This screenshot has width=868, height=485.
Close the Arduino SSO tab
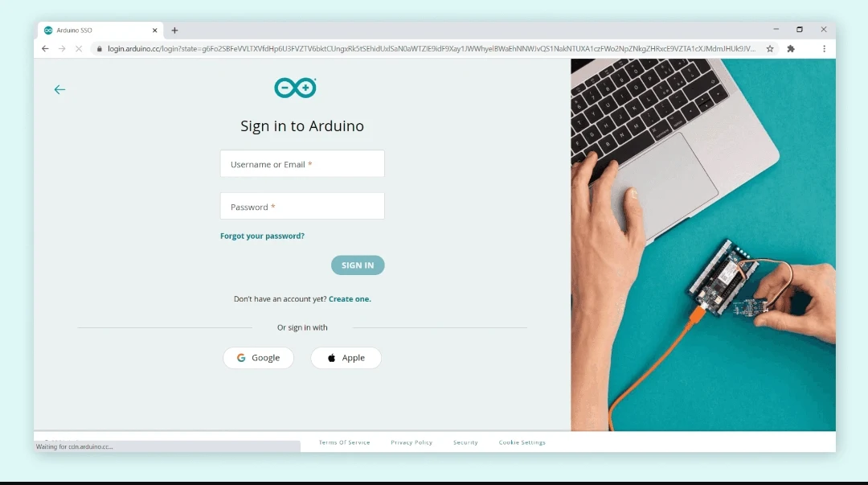154,31
